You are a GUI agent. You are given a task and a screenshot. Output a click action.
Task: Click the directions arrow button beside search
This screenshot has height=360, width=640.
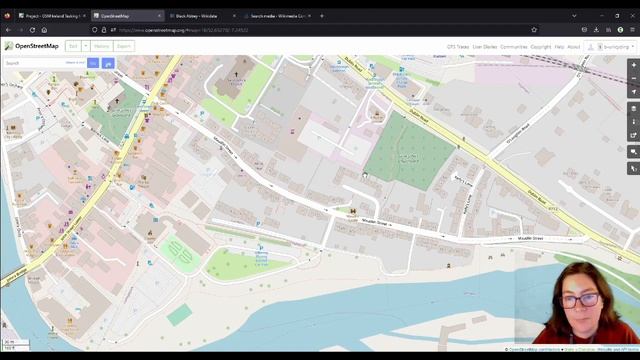[x=108, y=63]
